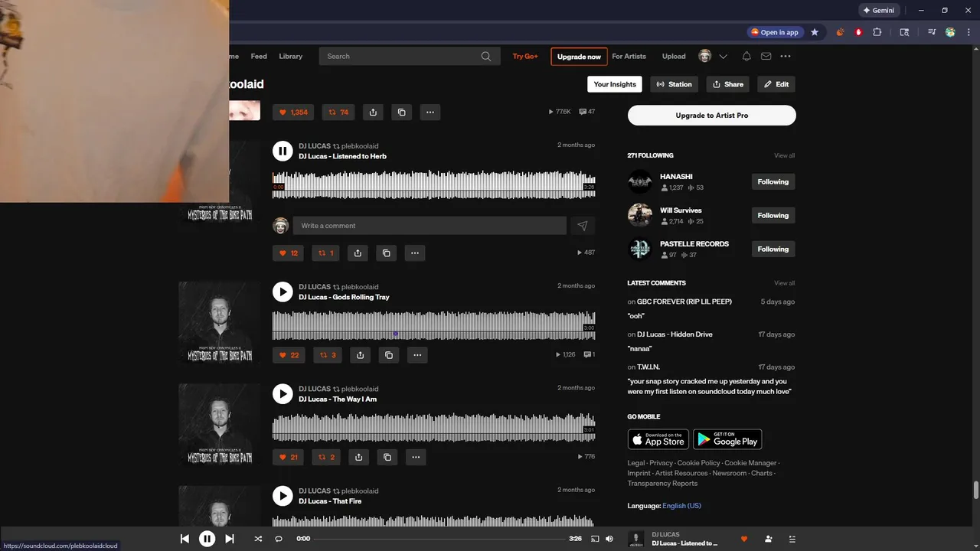Screen dimensions: 980x551
Task: Focus the Write a comment field
Action: point(430,226)
